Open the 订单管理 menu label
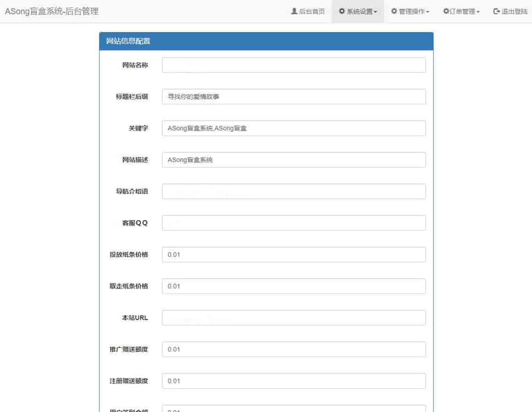 (462, 11)
